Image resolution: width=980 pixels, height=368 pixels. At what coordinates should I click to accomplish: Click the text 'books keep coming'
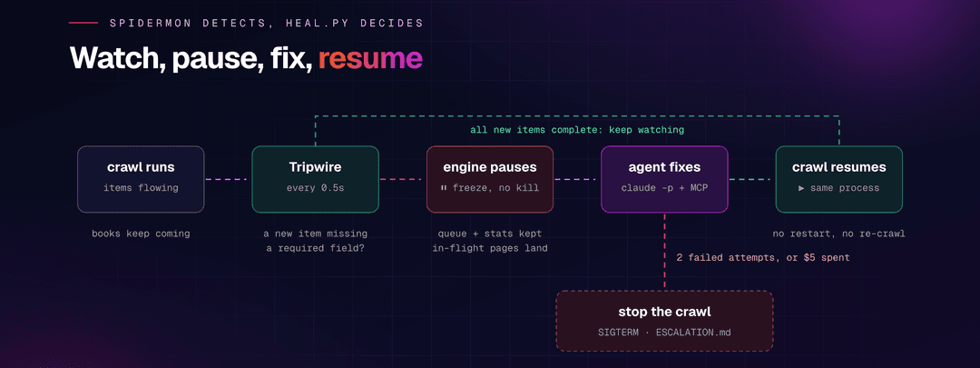click(141, 234)
